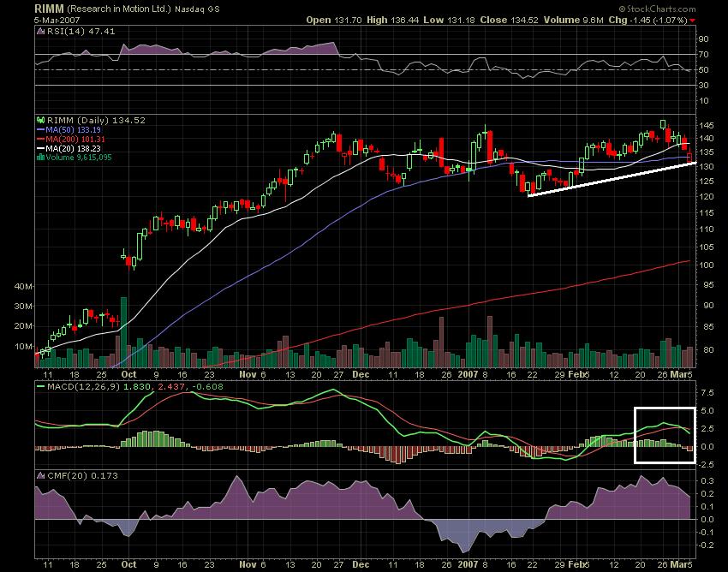Click the 5.0 label on the MACD axis

[x=706, y=411]
